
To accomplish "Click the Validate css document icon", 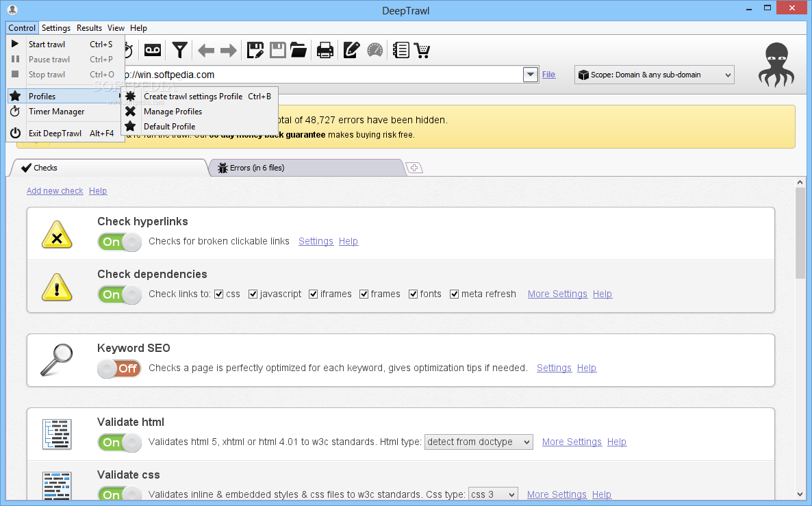I will tap(57, 485).
